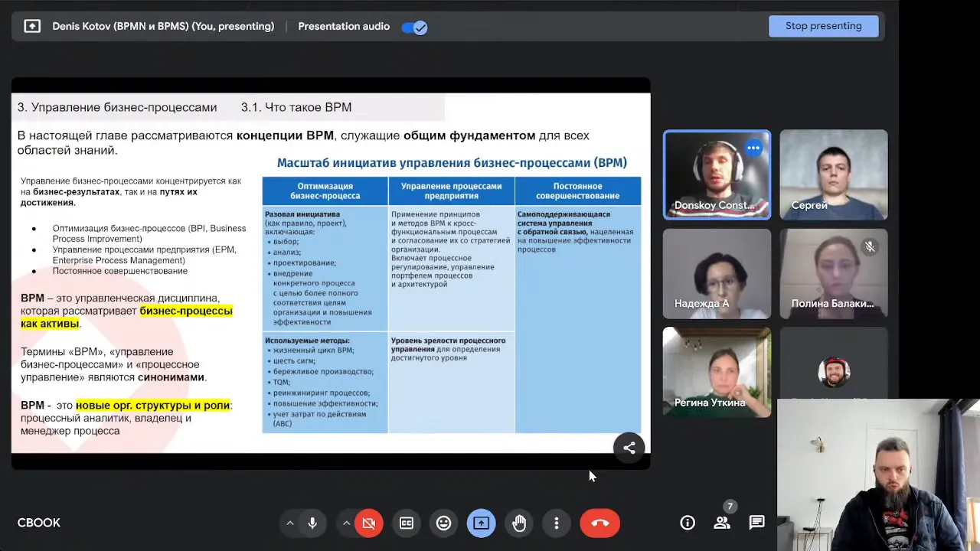This screenshot has height=551, width=980.
Task: Select the Надежда А video tile
Action: (717, 273)
